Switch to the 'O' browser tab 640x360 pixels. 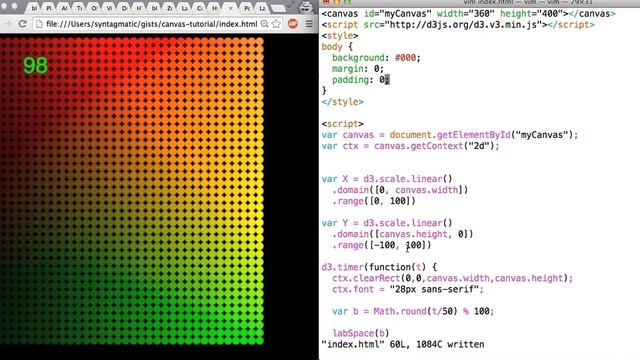pos(94,8)
